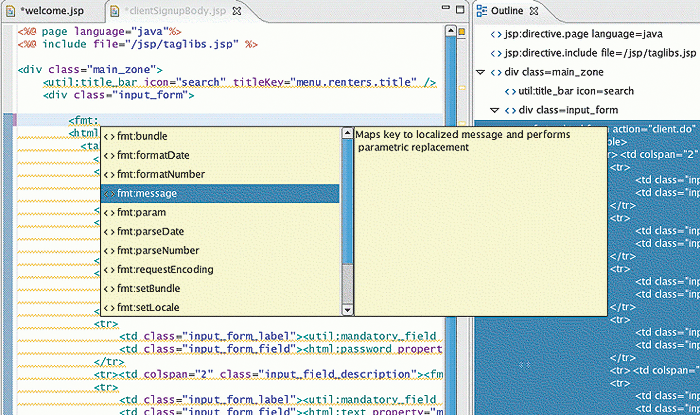Click the input_field_description code line
The height and width of the screenshot is (415, 700).
(x=268, y=374)
